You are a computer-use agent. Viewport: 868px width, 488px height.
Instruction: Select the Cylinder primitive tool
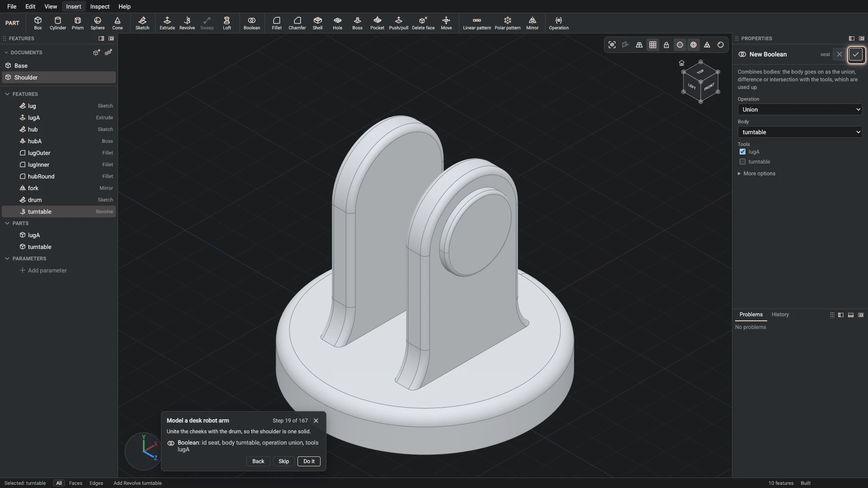(x=58, y=23)
